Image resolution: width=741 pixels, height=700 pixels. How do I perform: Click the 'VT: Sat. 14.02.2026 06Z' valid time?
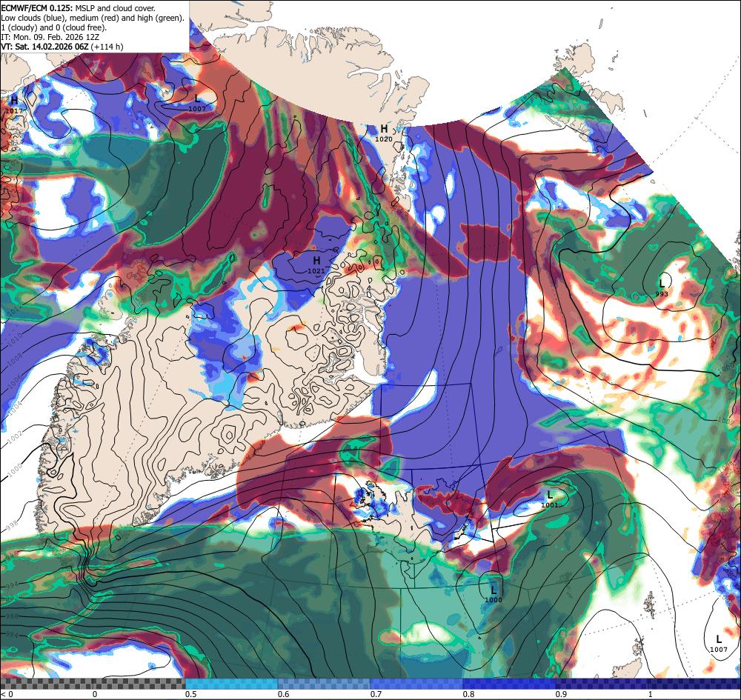pos(45,47)
